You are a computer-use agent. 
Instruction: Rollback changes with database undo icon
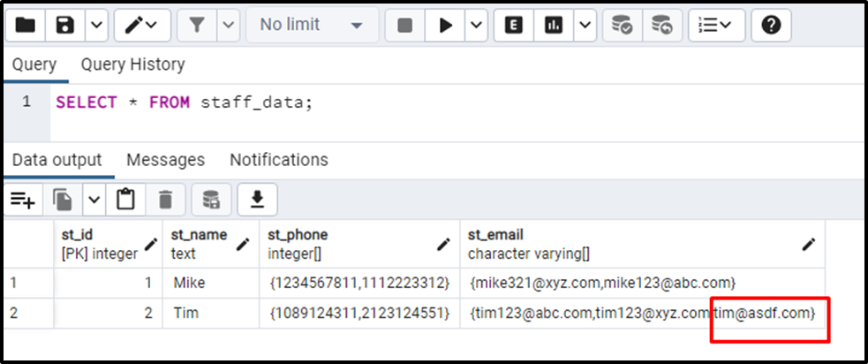[662, 26]
